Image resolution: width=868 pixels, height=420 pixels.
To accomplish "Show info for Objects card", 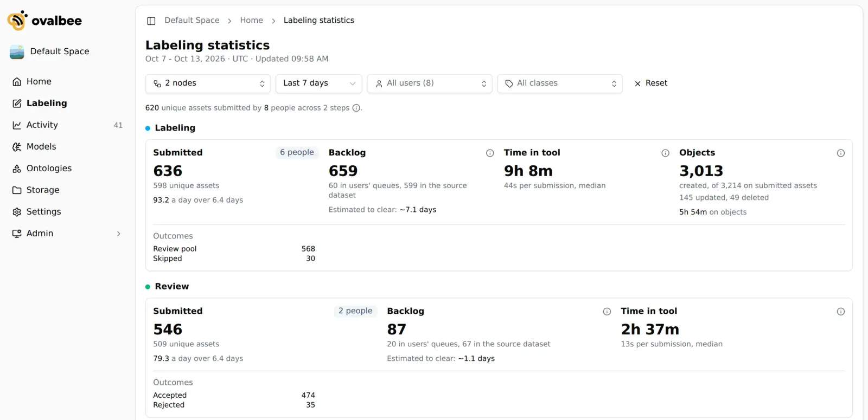I will click(841, 153).
